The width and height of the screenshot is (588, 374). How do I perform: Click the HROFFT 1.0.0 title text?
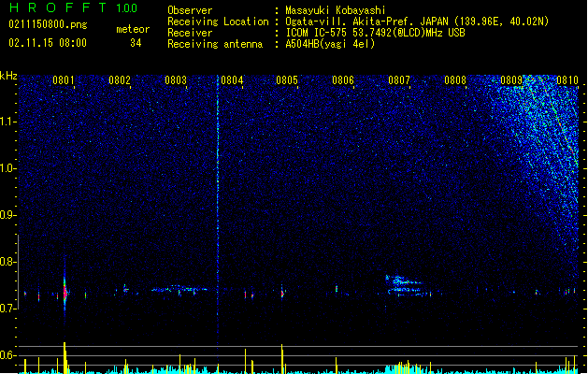73,7
